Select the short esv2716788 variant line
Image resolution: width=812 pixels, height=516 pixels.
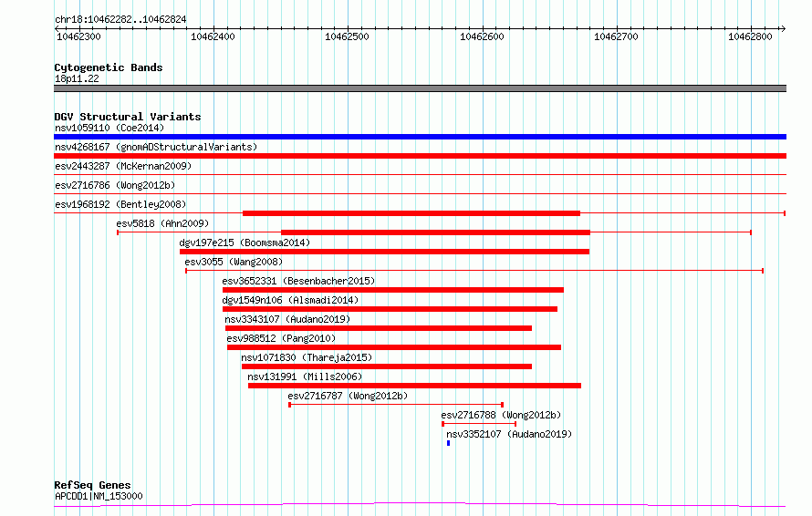[479, 424]
